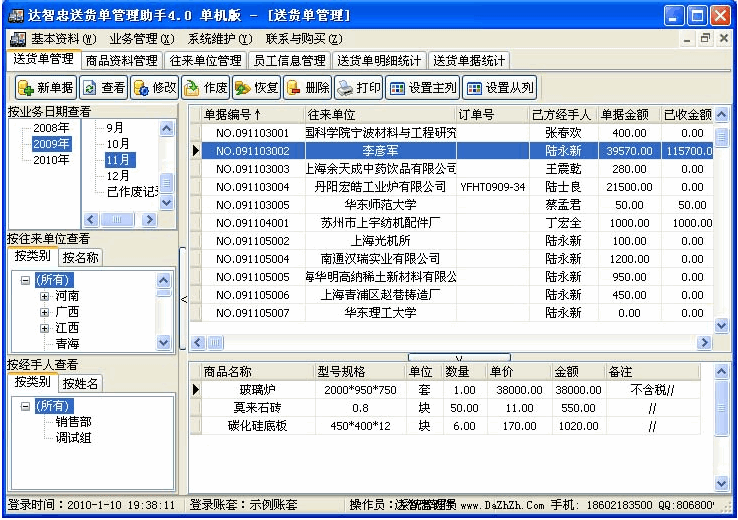The image size is (738, 520).
Task: Select the 按名称 tab under 按往来单位查看
Action: click(80, 257)
